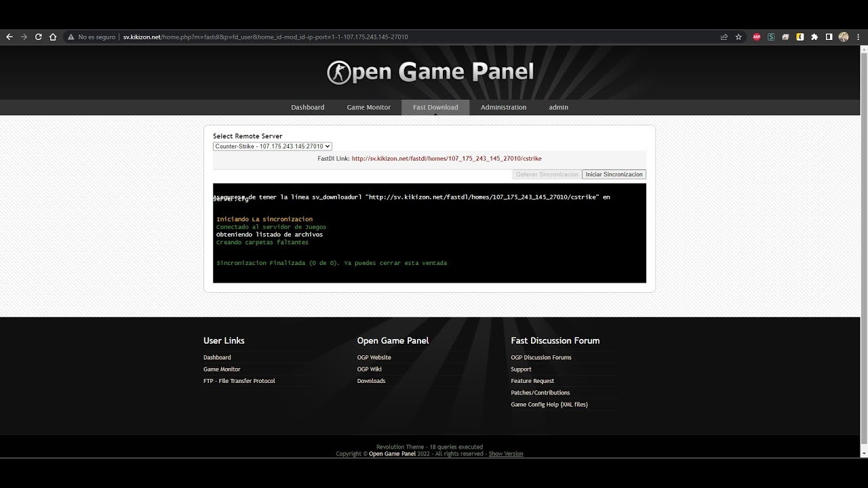The height and width of the screenshot is (488, 868).
Task: Open footer Game Monitor link
Action: pyautogui.click(x=222, y=369)
